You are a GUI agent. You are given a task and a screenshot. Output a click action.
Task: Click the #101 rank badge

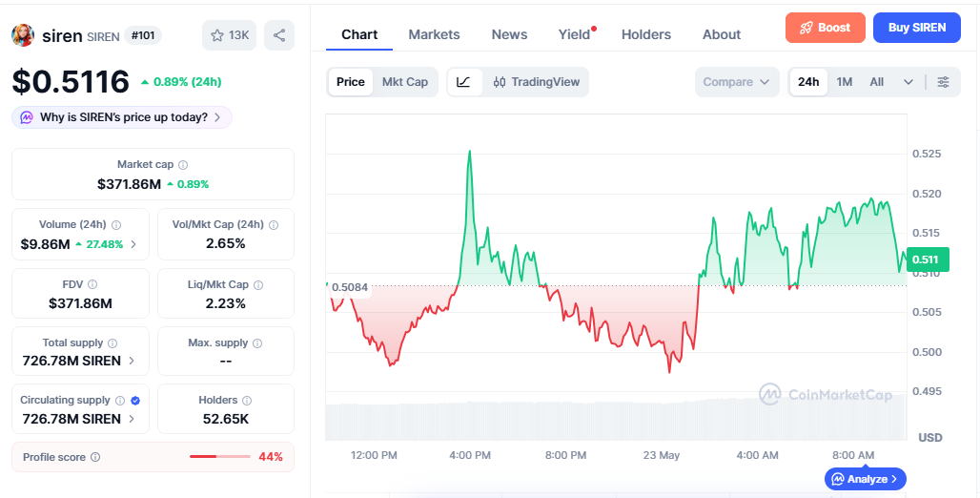pos(143,35)
